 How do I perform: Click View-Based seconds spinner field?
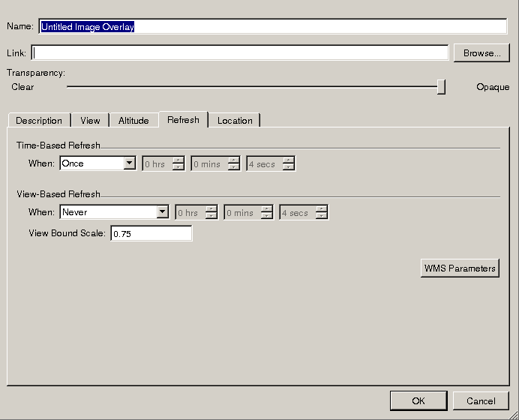pyautogui.click(x=298, y=213)
